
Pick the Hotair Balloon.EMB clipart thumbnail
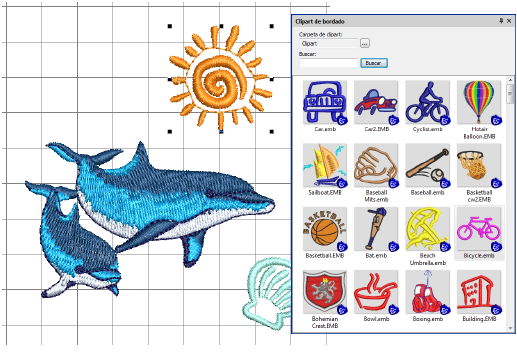point(479,102)
